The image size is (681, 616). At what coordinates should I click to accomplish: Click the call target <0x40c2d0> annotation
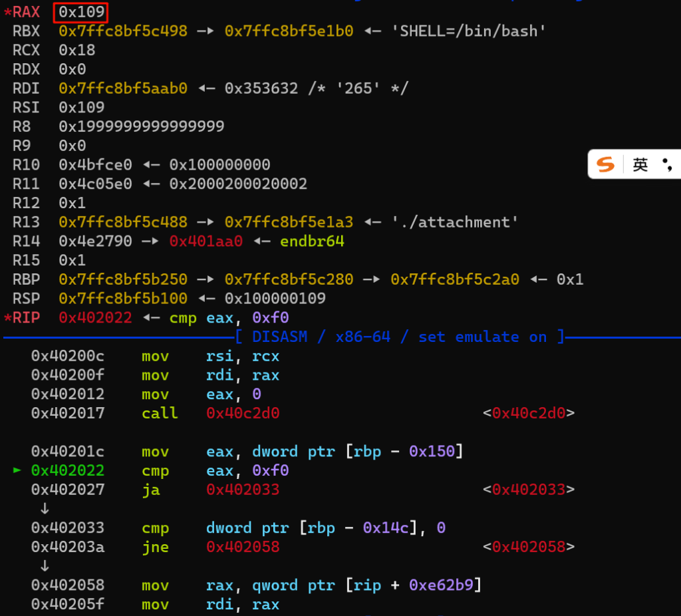pyautogui.click(x=529, y=413)
